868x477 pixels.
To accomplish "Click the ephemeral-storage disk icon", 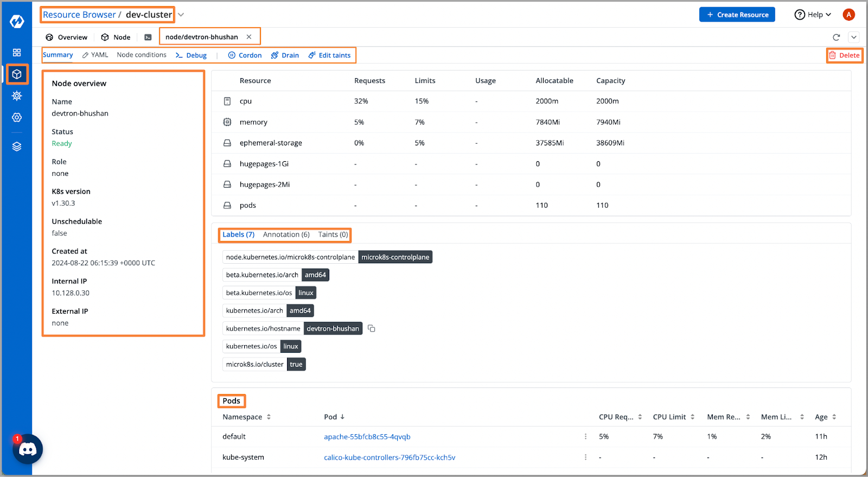I will tap(227, 143).
